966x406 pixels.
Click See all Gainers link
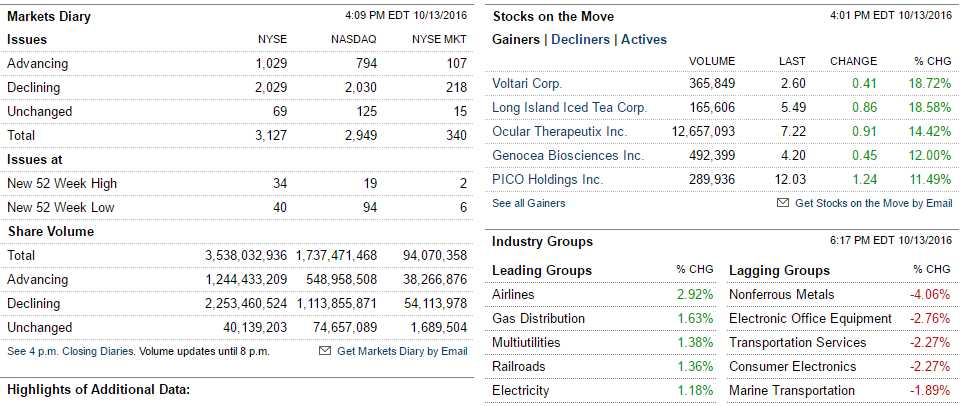click(x=528, y=203)
